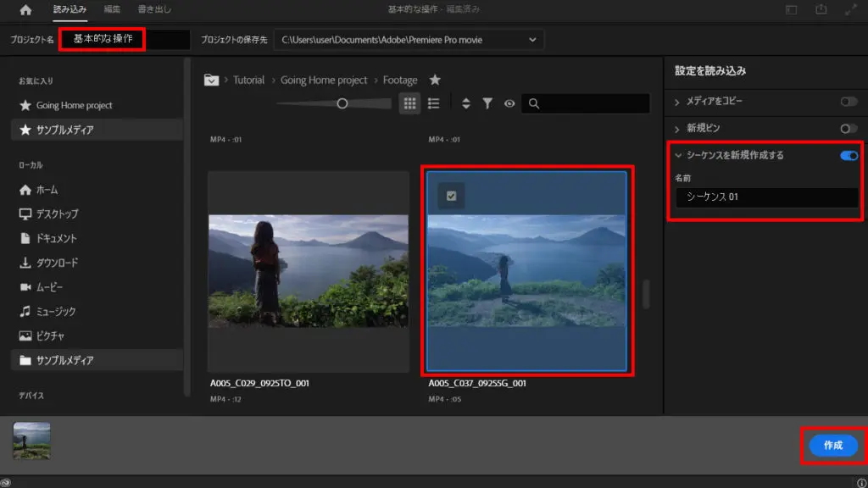Enable the メディアをコピー toggle
The height and width of the screenshot is (488, 868).
pyautogui.click(x=848, y=102)
